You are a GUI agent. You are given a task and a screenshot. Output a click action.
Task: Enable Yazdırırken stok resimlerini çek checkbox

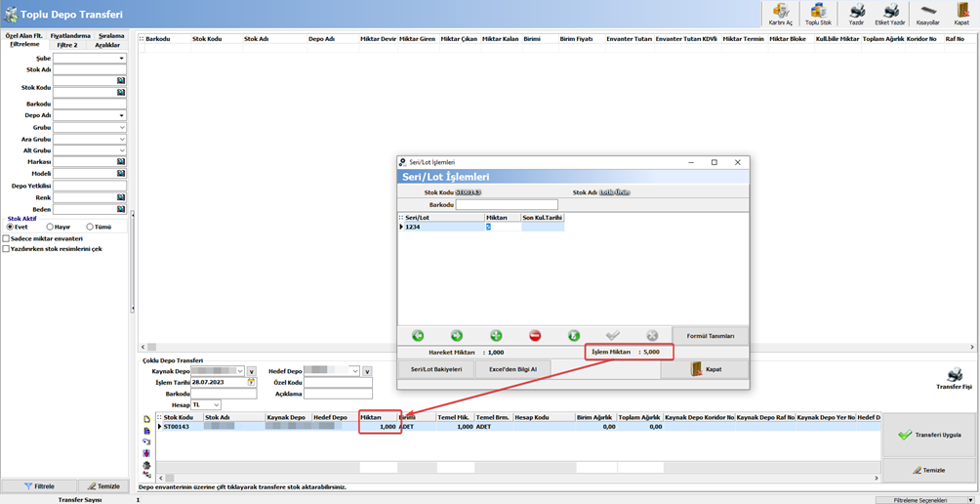6,248
